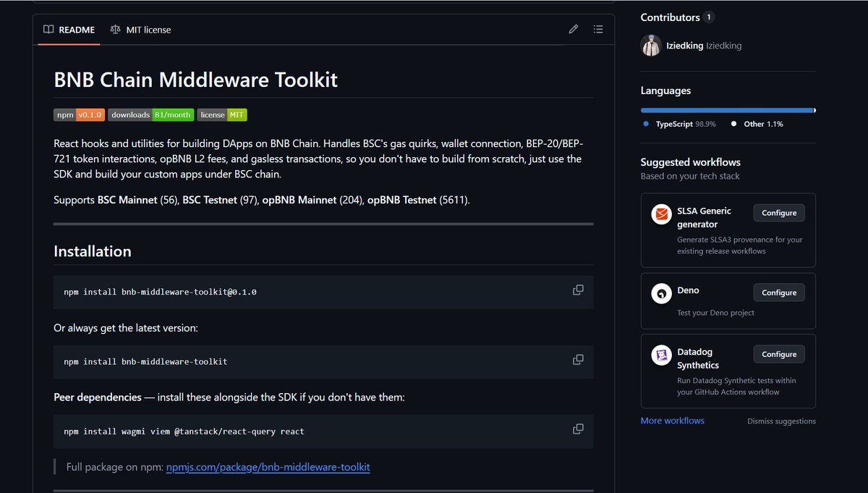Click the Suggested workflows heading

[x=690, y=162]
